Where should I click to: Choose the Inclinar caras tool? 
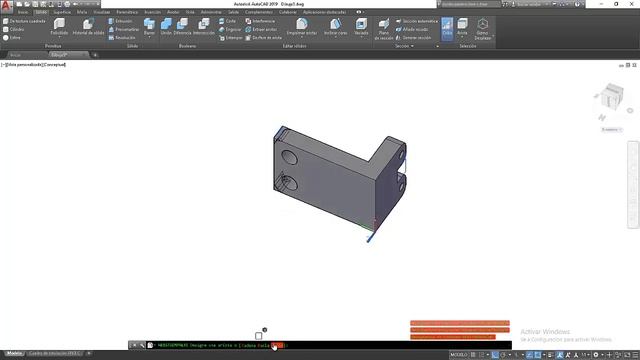tap(336, 27)
